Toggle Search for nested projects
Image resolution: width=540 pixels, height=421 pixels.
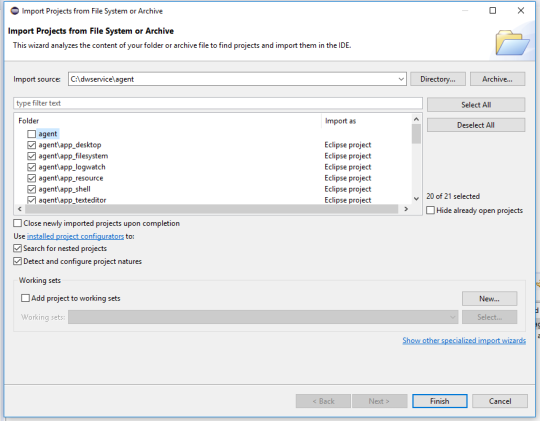tap(17, 248)
